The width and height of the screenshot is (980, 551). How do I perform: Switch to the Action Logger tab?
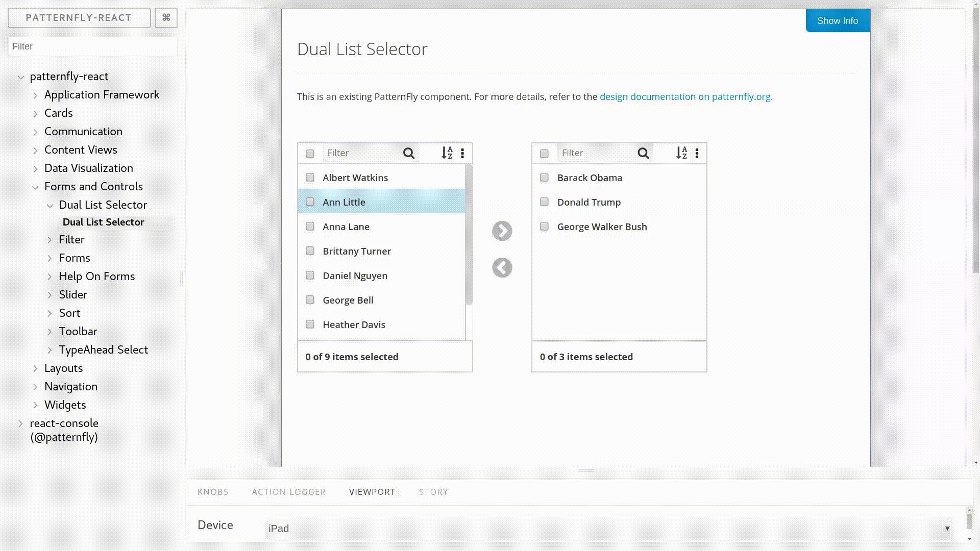(289, 492)
